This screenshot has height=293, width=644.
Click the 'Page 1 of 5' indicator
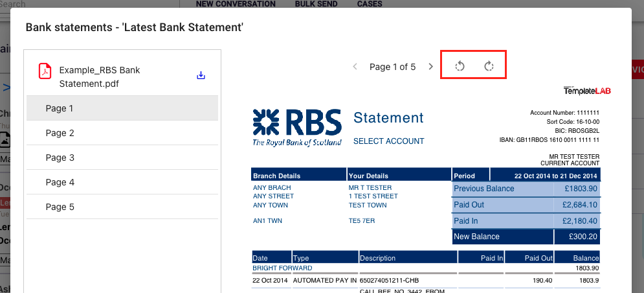click(x=392, y=67)
